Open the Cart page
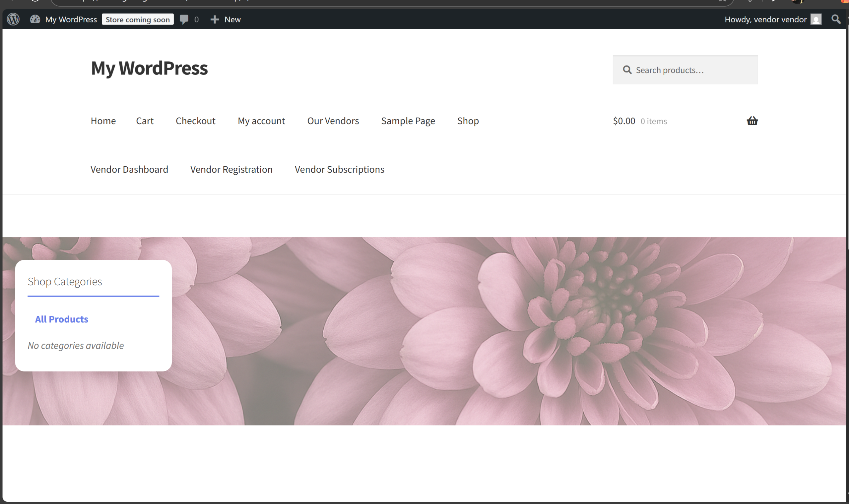The width and height of the screenshot is (849, 504). [145, 121]
